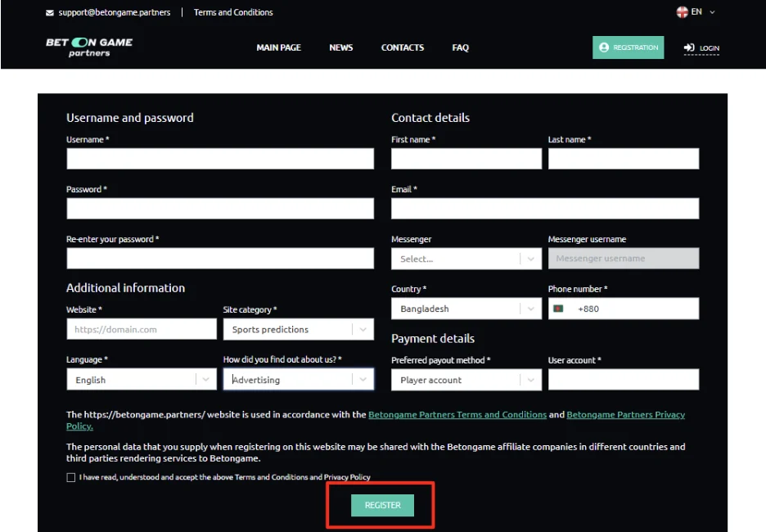Click the Bet On Game partners logo
The image size is (766, 532).
pos(88,47)
